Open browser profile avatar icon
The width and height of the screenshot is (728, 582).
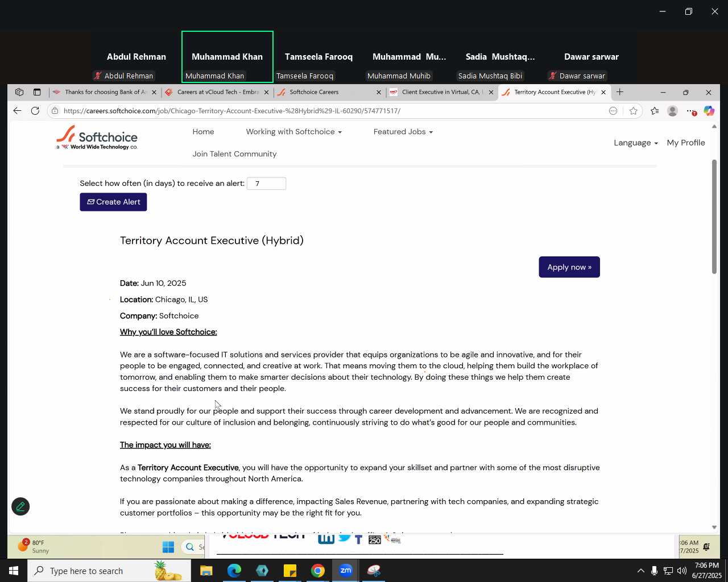[672, 111]
